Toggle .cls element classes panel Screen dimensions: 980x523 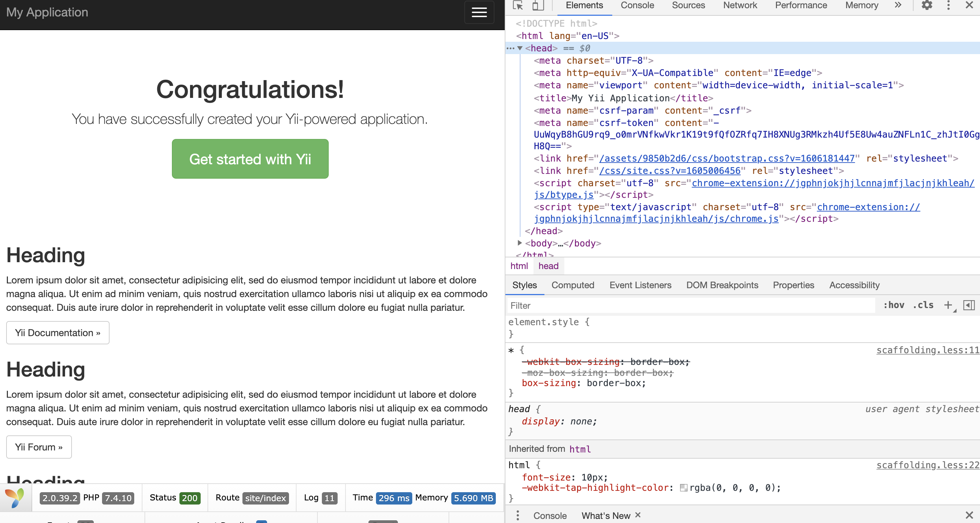tap(923, 305)
